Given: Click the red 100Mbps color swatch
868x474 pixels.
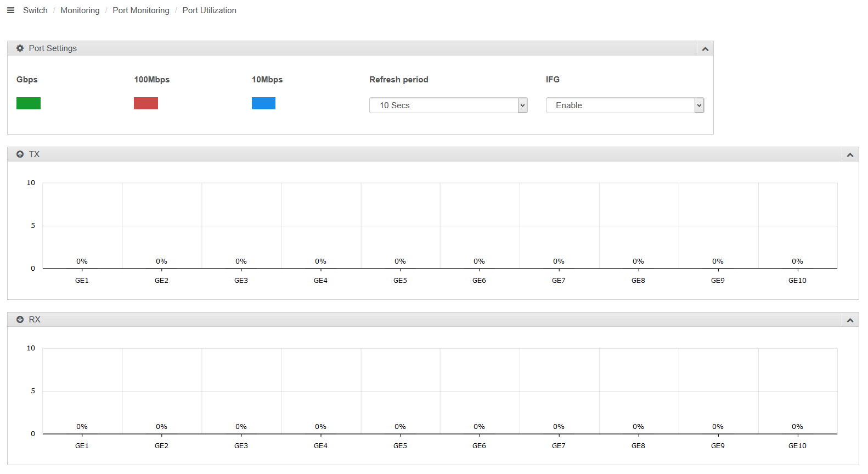Looking at the screenshot, I should coord(146,103).
